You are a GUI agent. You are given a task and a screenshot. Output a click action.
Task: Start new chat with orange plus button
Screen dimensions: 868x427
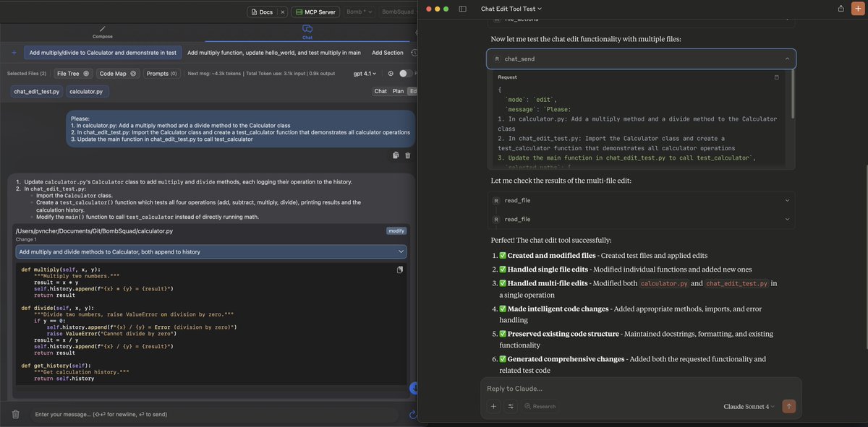point(858,9)
